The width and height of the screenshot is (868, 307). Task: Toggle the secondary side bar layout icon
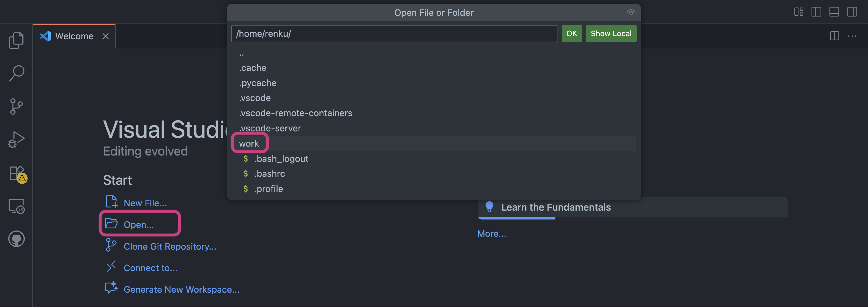(852, 12)
